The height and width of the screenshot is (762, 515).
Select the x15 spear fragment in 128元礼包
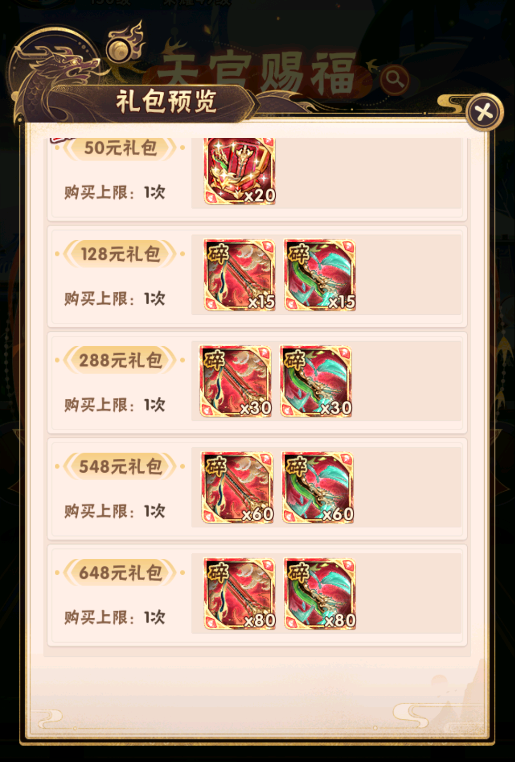(240, 275)
